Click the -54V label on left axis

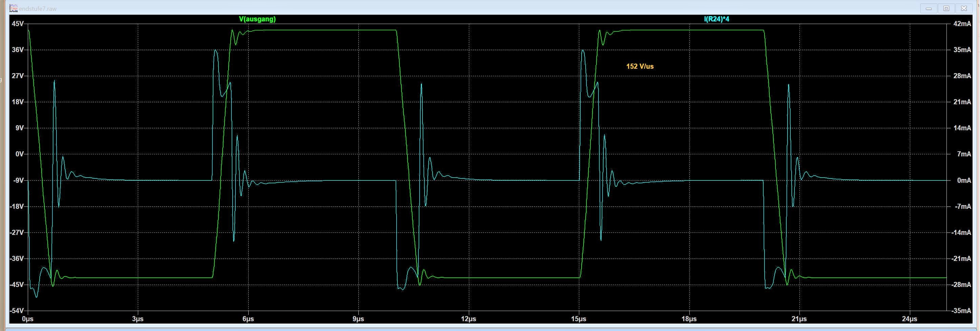coord(17,310)
